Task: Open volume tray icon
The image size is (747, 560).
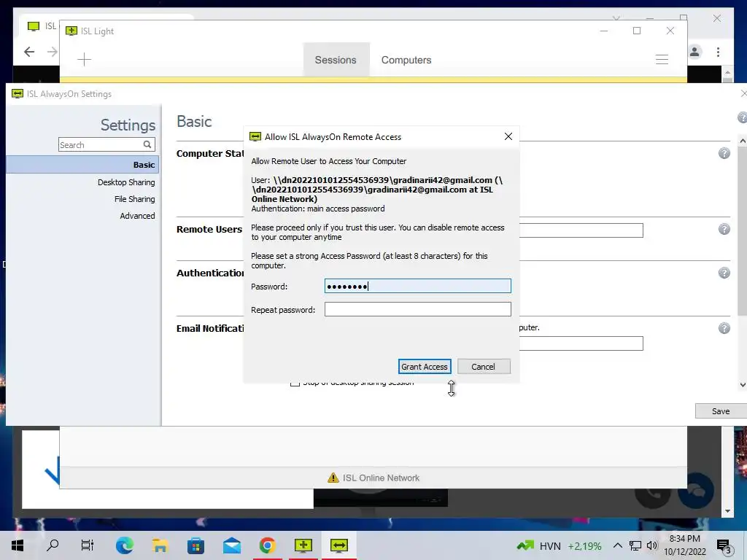Action: coord(652,545)
